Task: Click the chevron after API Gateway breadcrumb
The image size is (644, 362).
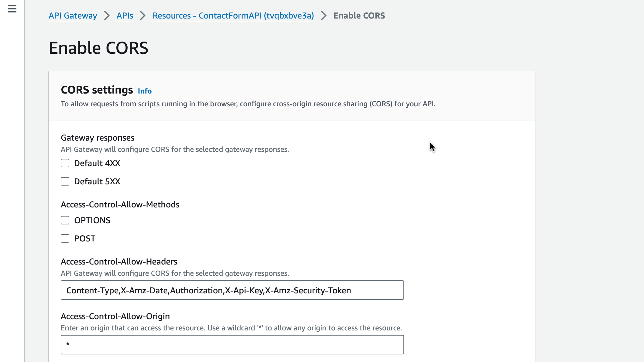Action: 107,15
